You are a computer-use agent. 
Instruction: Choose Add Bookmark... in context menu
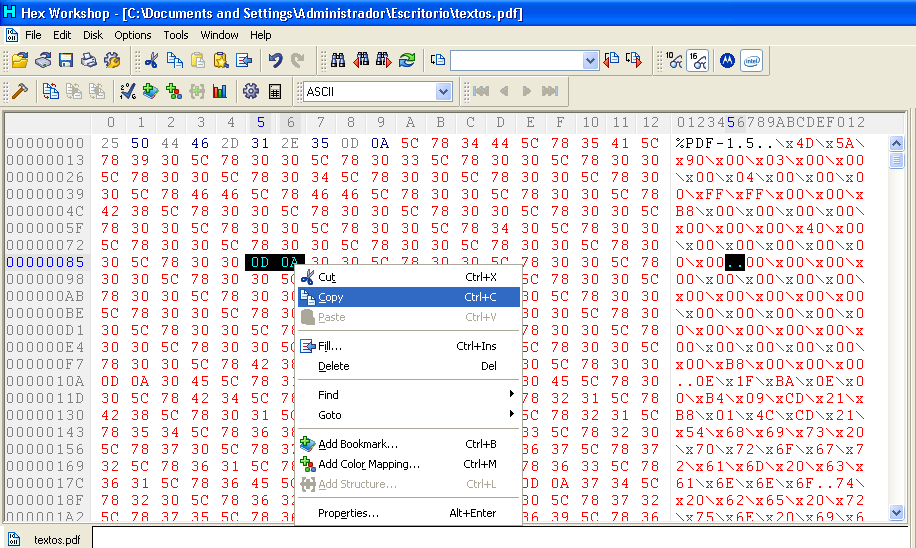point(408,444)
